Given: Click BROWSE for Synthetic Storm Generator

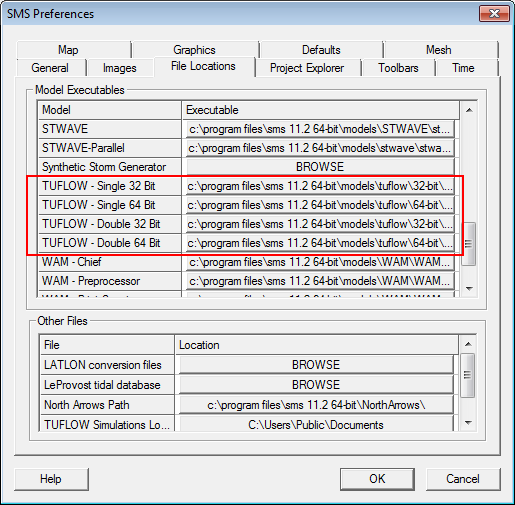Looking at the screenshot, I should (x=320, y=167).
